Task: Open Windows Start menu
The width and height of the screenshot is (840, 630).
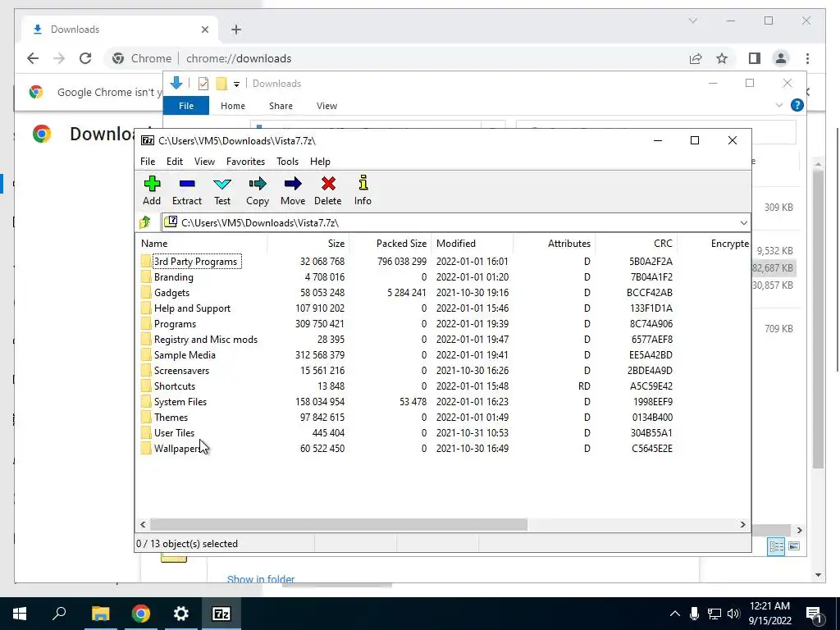Action: [20, 614]
